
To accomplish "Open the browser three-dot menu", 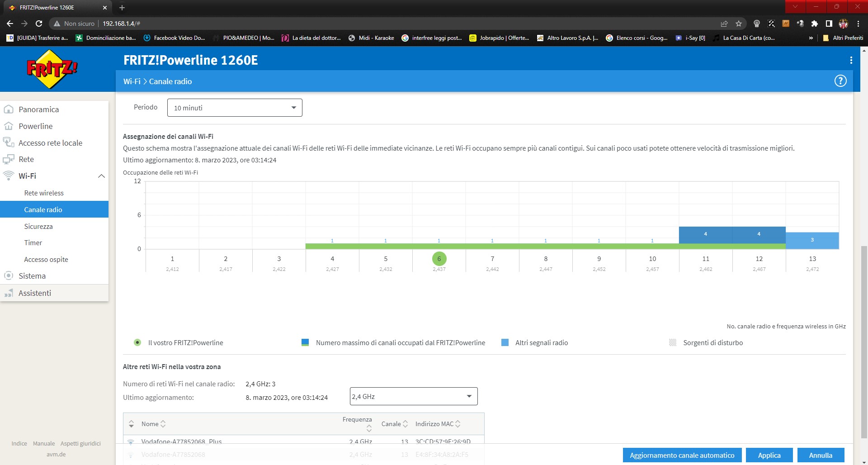I will pos(858,24).
